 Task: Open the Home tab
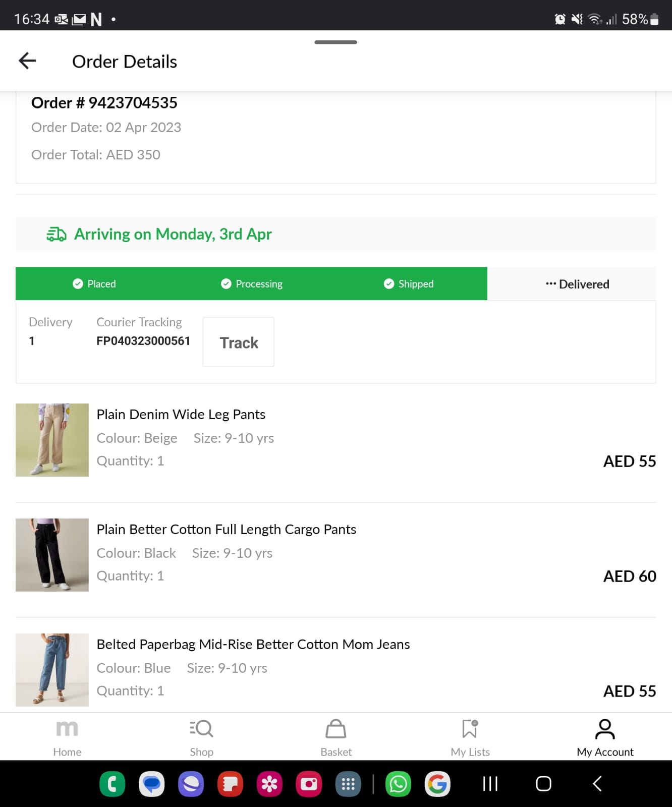point(67,737)
